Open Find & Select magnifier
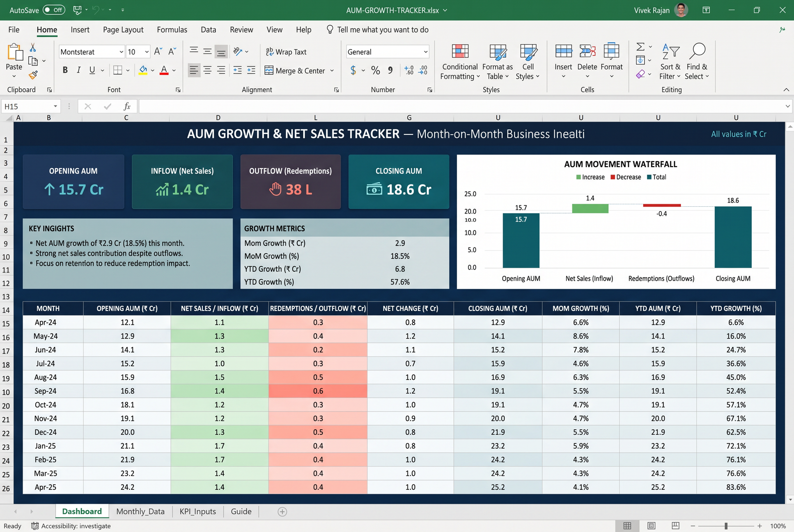This screenshot has width=794, height=532. pyautogui.click(x=697, y=61)
